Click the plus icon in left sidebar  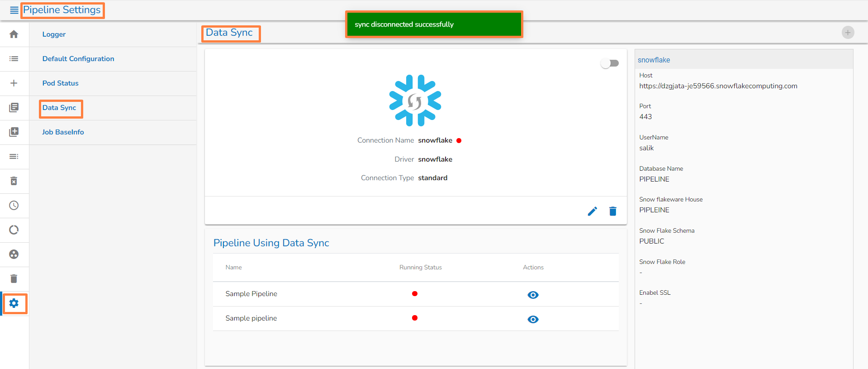tap(14, 83)
